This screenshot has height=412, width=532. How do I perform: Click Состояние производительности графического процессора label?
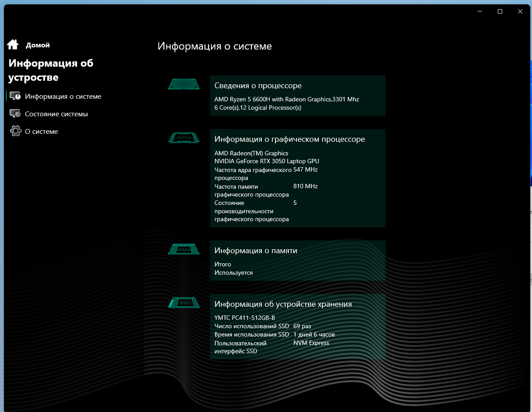[x=252, y=211]
